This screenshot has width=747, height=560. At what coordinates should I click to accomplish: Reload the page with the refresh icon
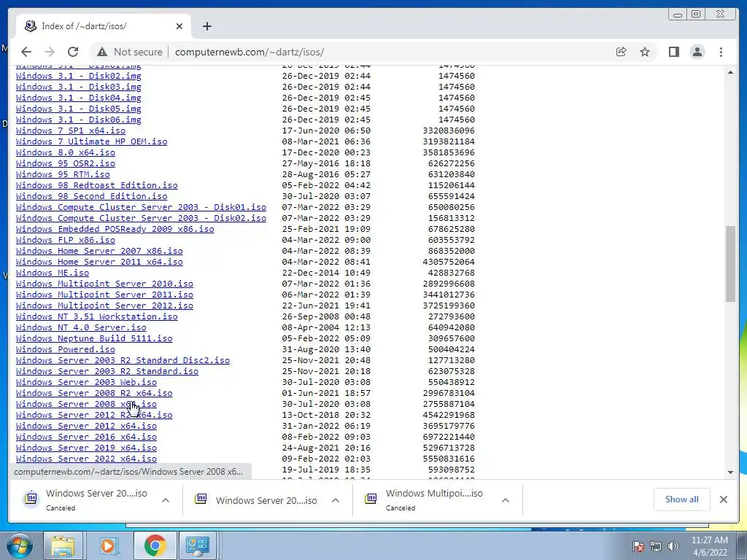point(73,52)
